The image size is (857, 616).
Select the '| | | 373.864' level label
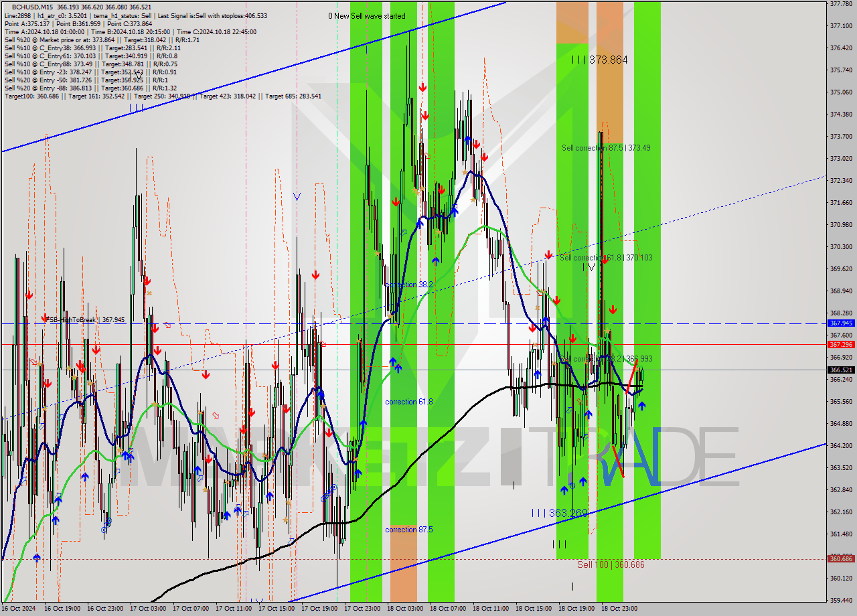(x=600, y=60)
